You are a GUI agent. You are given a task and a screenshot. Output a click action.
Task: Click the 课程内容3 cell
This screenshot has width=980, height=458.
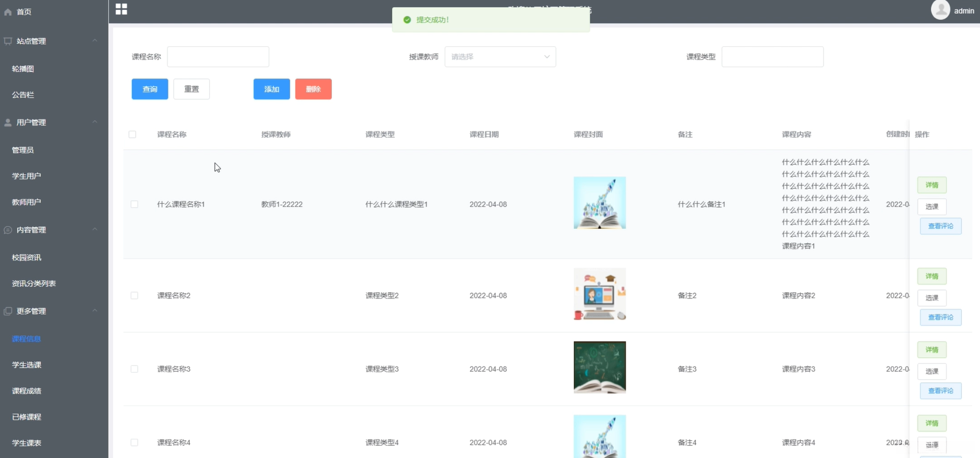click(x=799, y=369)
